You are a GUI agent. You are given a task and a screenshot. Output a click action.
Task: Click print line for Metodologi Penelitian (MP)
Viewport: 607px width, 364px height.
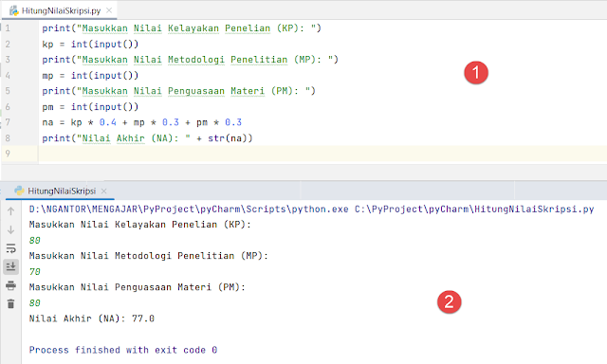point(190,60)
